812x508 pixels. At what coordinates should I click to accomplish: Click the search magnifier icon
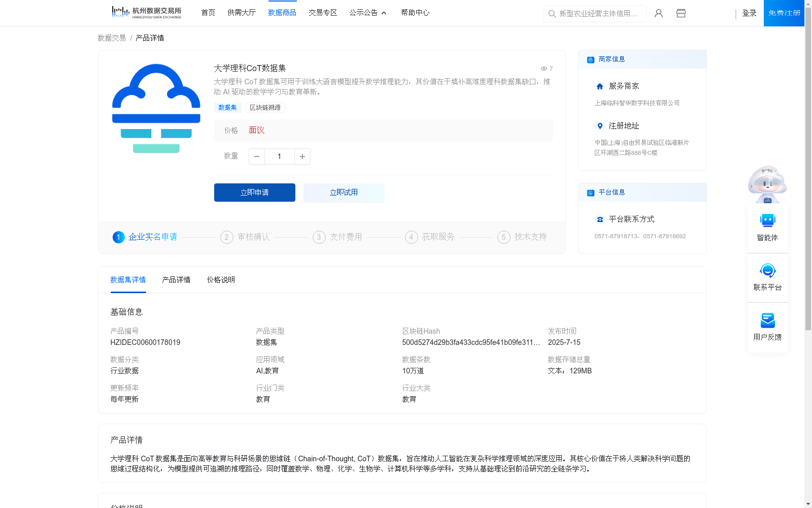point(552,14)
